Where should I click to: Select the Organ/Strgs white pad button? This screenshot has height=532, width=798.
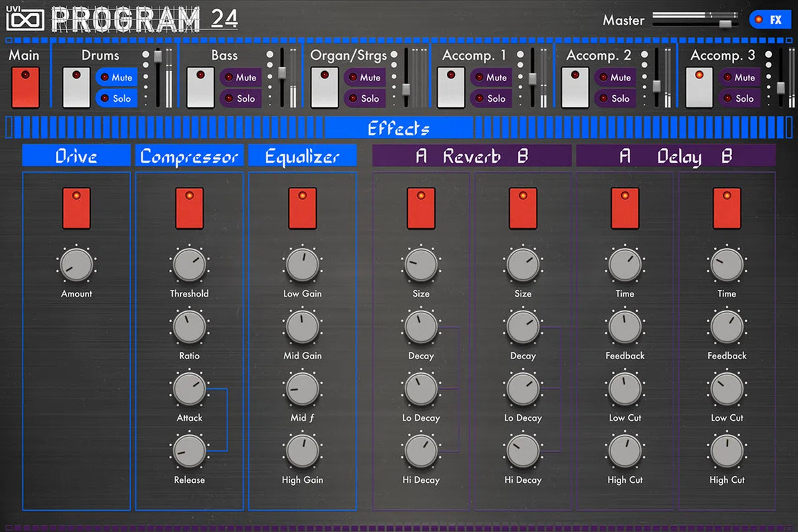click(325, 87)
